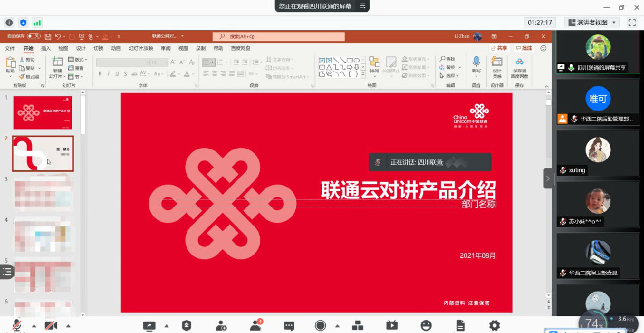Screen dimensions: 644x333
Task: Click the Comments (批注) button
Action: 524,48
